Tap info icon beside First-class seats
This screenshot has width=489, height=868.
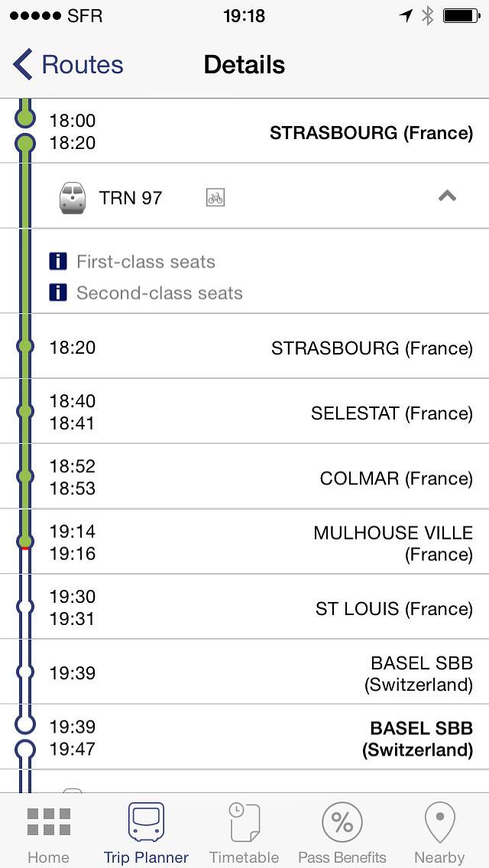[58, 262]
